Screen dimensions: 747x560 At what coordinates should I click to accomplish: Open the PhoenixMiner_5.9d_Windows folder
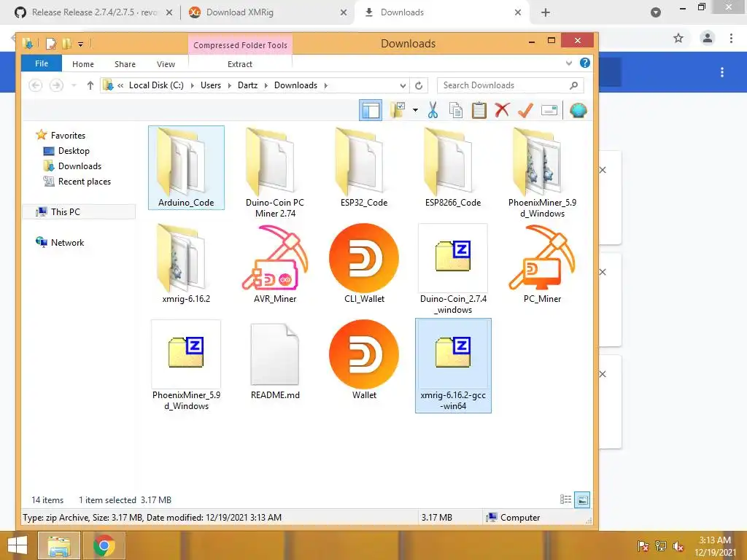pyautogui.click(x=542, y=172)
